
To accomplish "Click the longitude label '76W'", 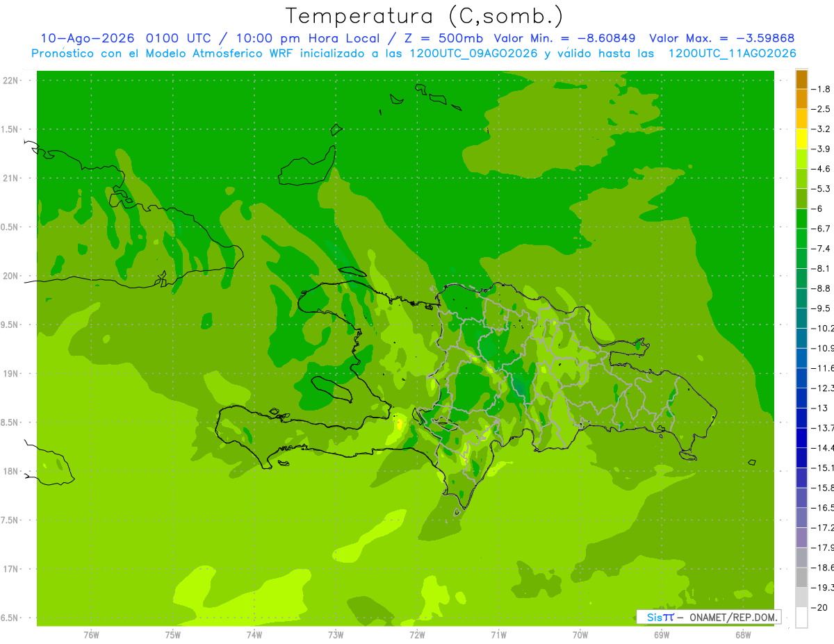I will tap(91, 635).
